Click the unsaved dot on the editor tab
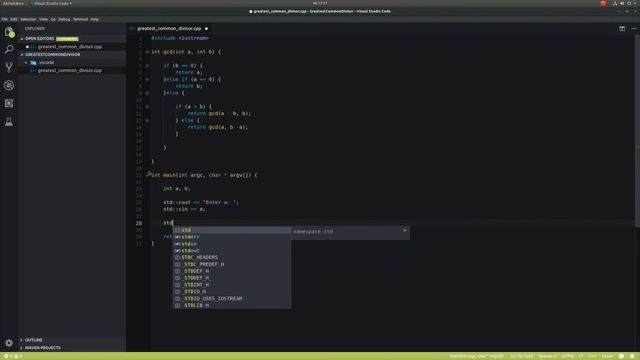This screenshot has width=640, height=360. (x=206, y=29)
